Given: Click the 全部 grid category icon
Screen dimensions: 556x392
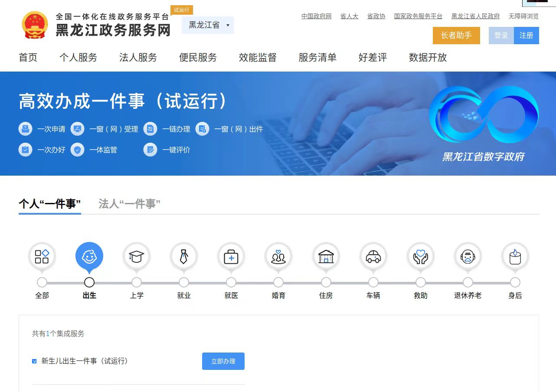Looking at the screenshot, I should click(x=42, y=257).
